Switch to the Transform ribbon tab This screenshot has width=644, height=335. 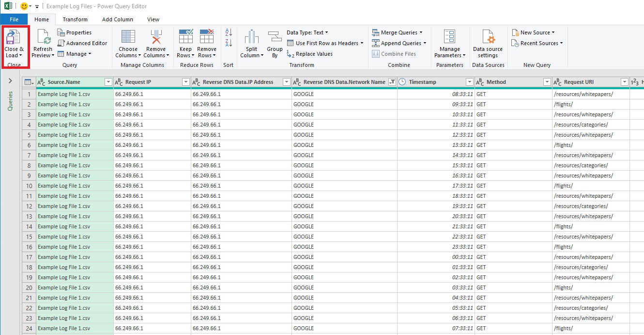point(75,19)
